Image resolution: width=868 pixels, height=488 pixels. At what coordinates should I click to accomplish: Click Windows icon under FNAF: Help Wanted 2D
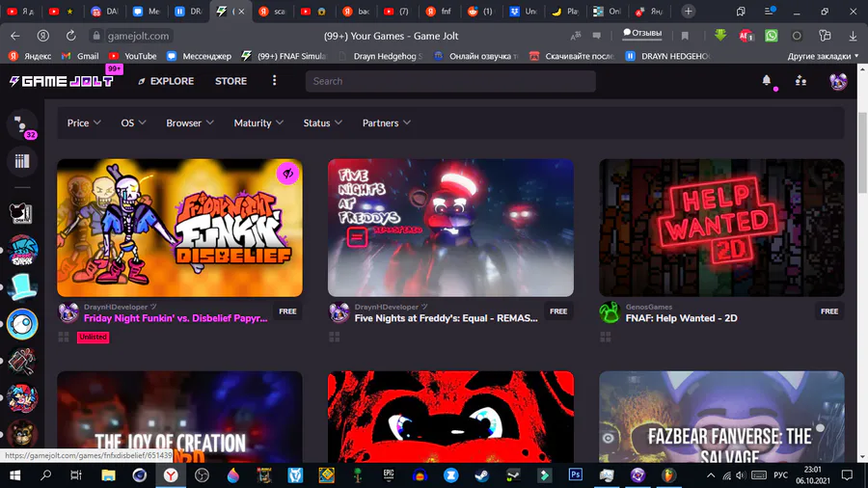pos(606,337)
